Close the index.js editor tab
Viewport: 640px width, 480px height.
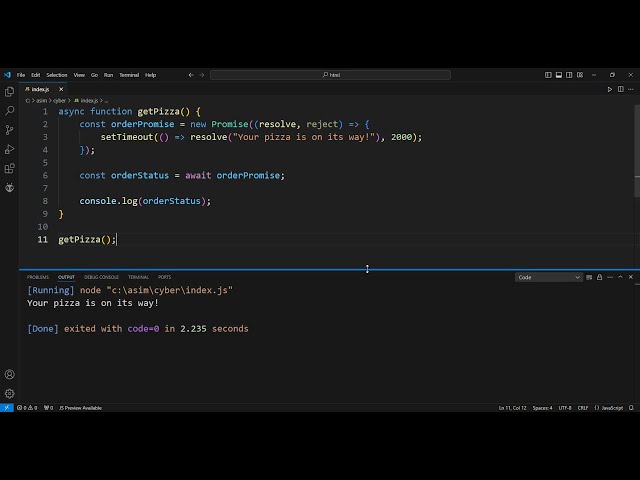[61, 89]
